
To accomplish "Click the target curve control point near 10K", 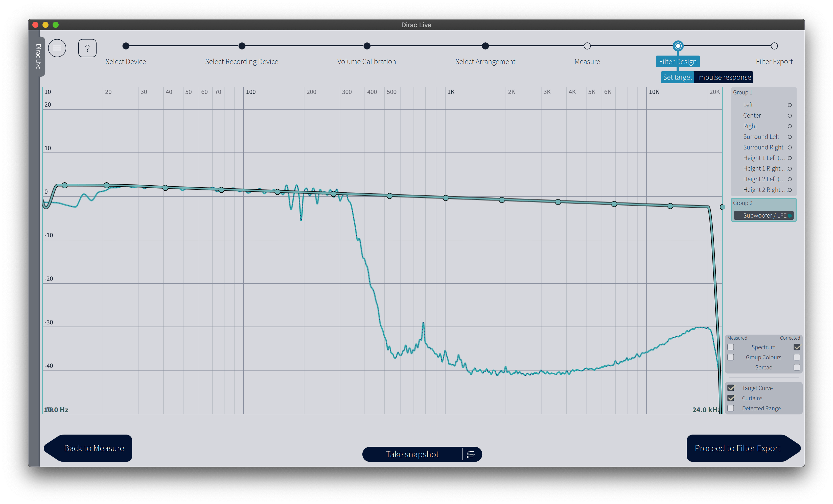I will (670, 206).
